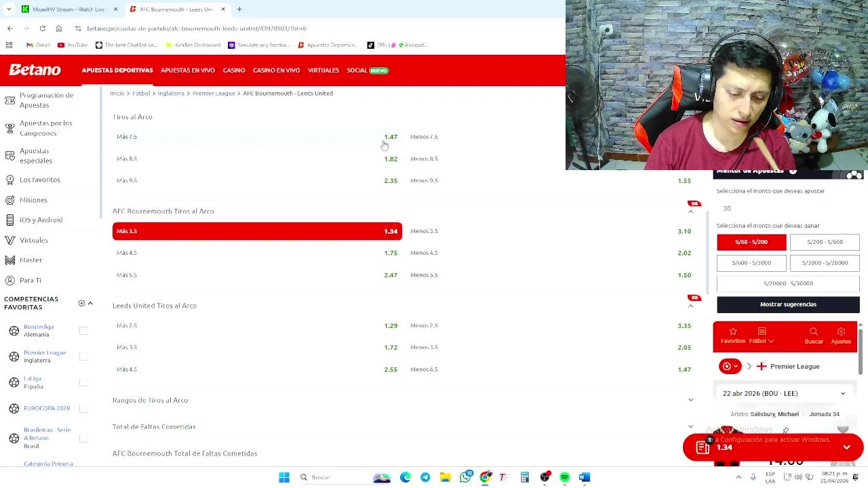The width and height of the screenshot is (868, 488).
Task: Select the S/20000 - S/30000 winnings range
Action: pos(788,283)
